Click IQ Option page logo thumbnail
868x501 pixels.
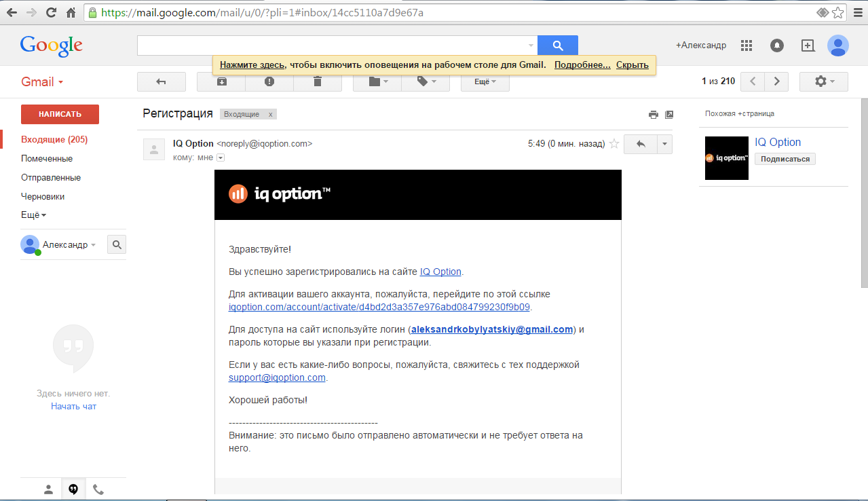click(x=727, y=158)
